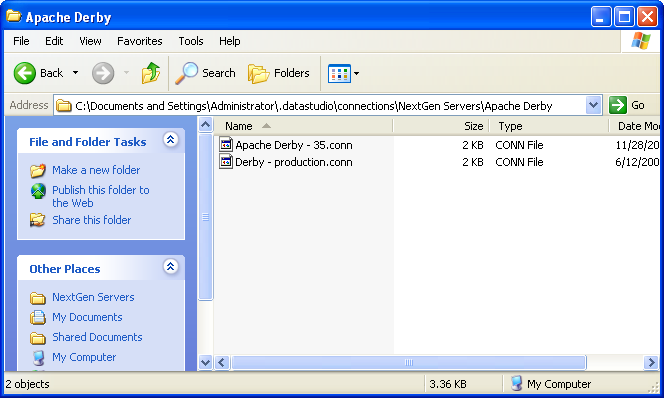Screen dimensions: 664x398
Task: Click the green Go arrow icon
Action: (618, 105)
